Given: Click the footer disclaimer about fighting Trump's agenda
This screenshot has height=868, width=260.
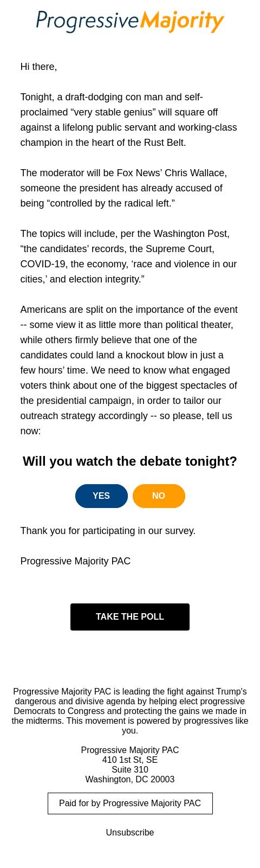Looking at the screenshot, I should pos(130,711).
